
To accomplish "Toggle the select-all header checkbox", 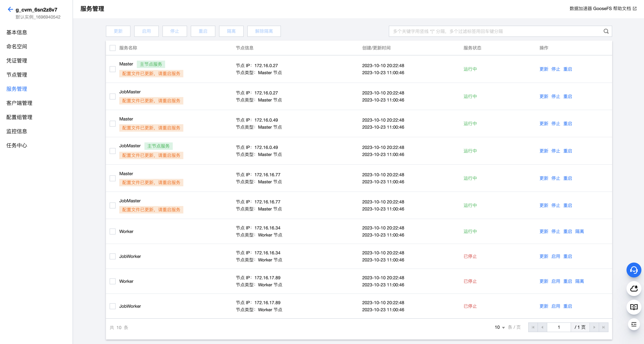I will pos(112,48).
